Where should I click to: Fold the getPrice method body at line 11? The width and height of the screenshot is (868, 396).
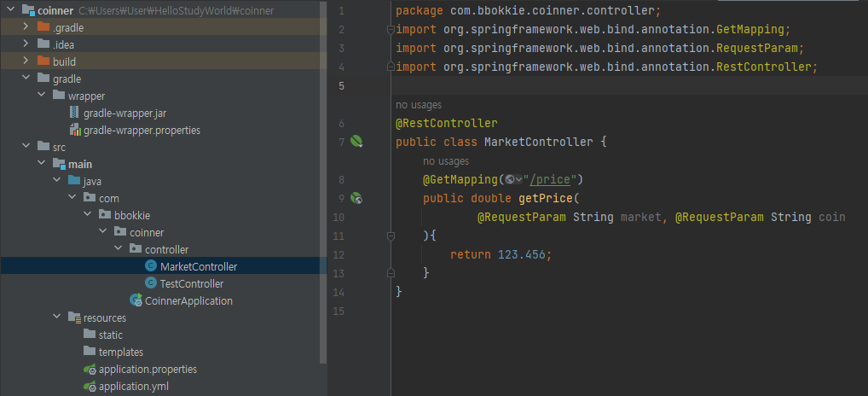coord(391,236)
